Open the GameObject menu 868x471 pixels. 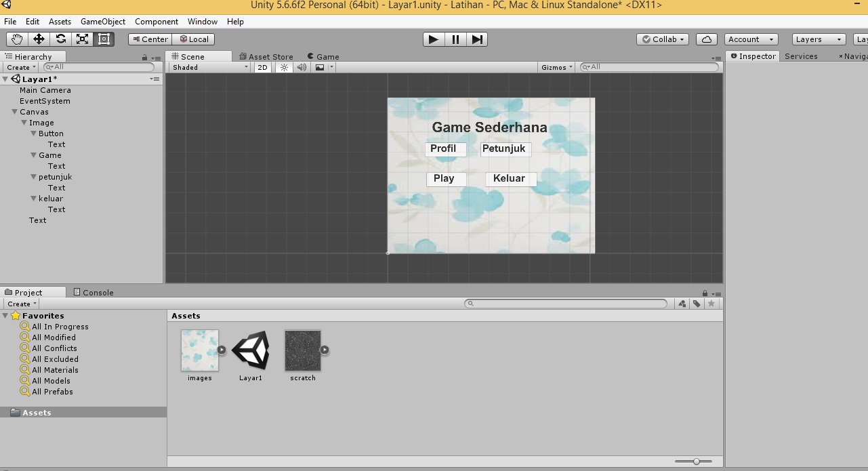102,21
